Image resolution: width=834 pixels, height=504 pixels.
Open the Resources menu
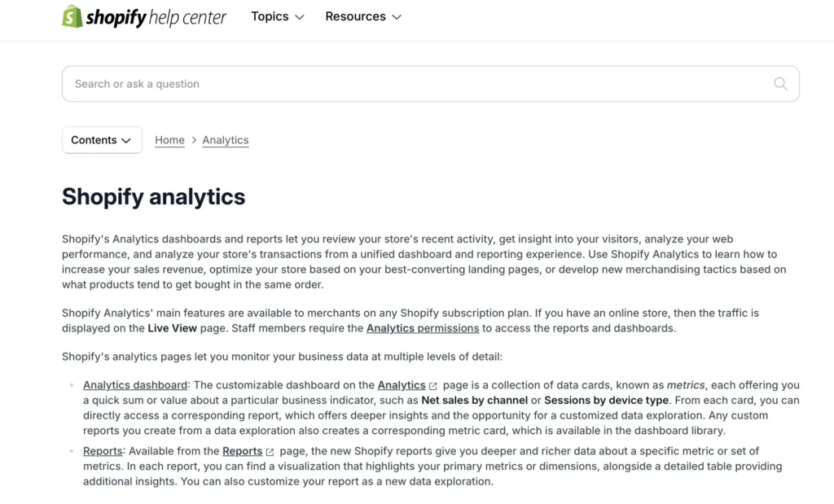click(x=355, y=16)
